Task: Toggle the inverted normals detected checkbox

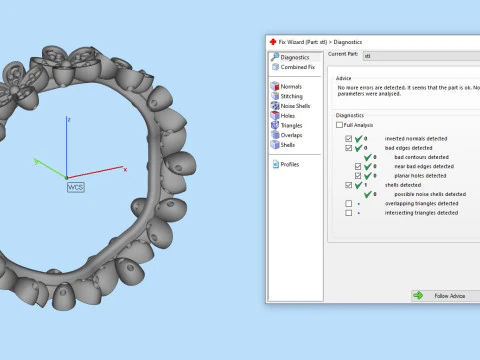Action: pyautogui.click(x=349, y=139)
